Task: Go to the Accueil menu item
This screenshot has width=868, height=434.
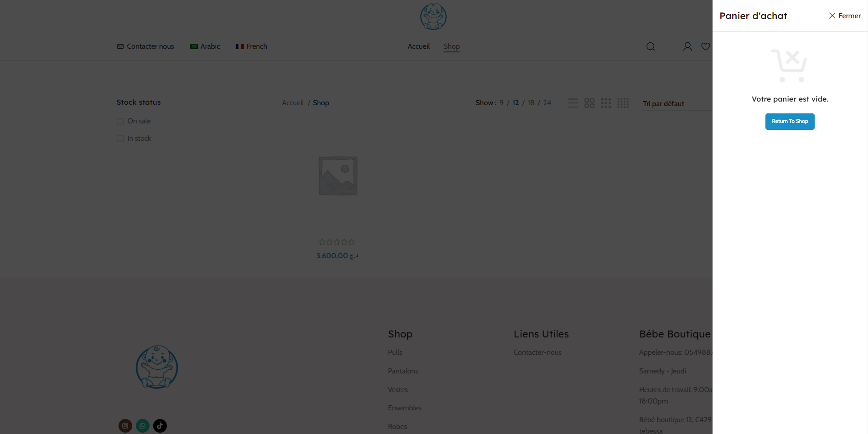Action: 418,46
